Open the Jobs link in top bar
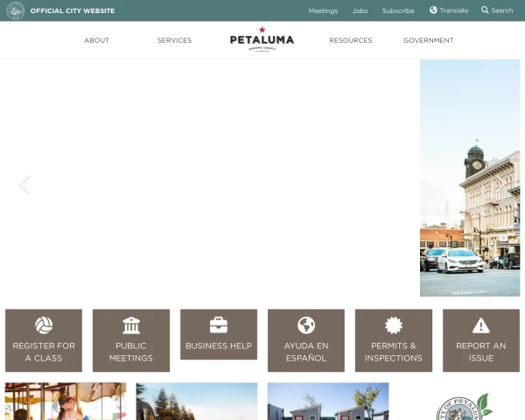 tap(360, 10)
